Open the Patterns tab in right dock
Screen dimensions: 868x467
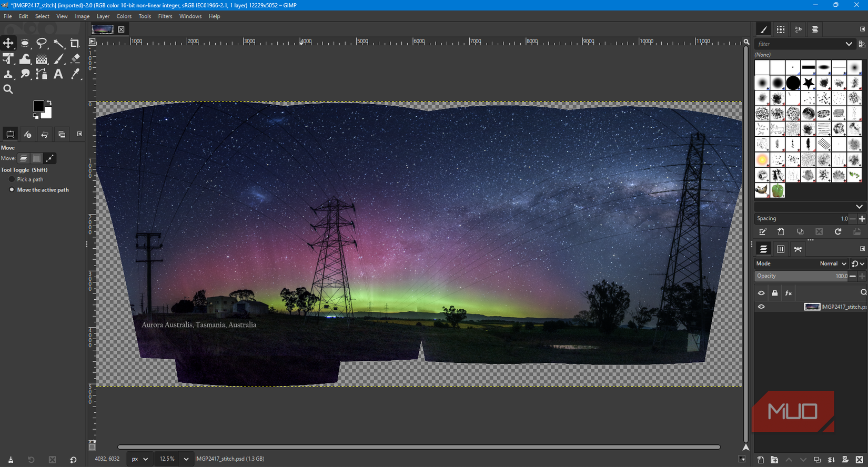point(781,29)
